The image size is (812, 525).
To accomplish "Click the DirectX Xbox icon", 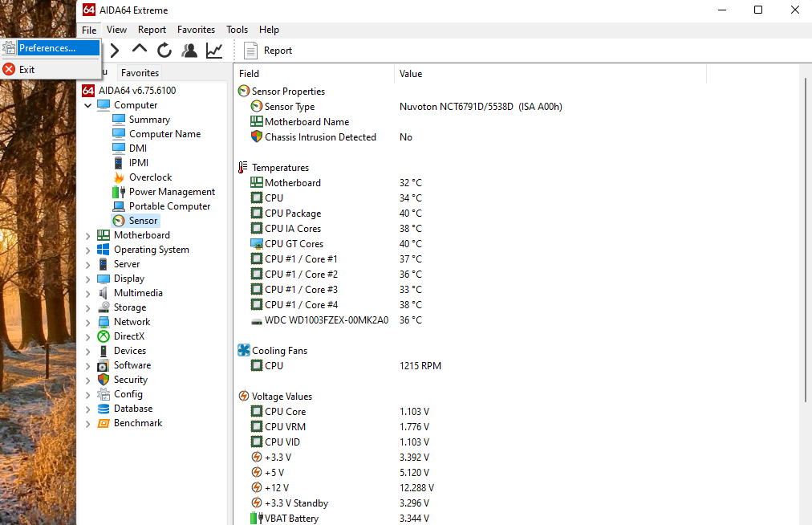I will point(104,336).
